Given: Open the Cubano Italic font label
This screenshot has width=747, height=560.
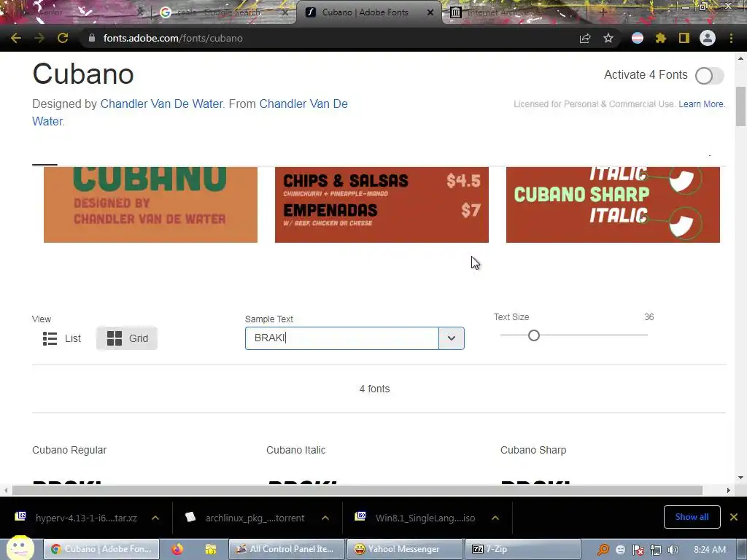Looking at the screenshot, I should 295,450.
